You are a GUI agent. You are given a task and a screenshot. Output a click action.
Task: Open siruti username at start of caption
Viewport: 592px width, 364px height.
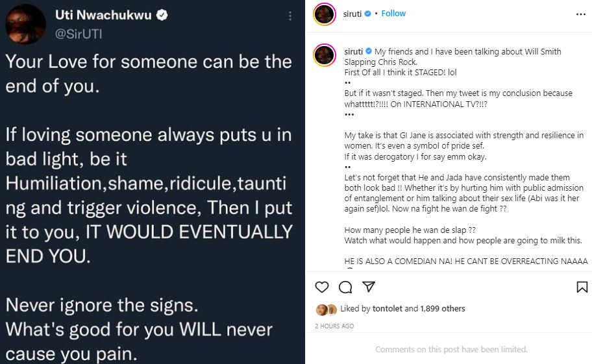click(353, 51)
